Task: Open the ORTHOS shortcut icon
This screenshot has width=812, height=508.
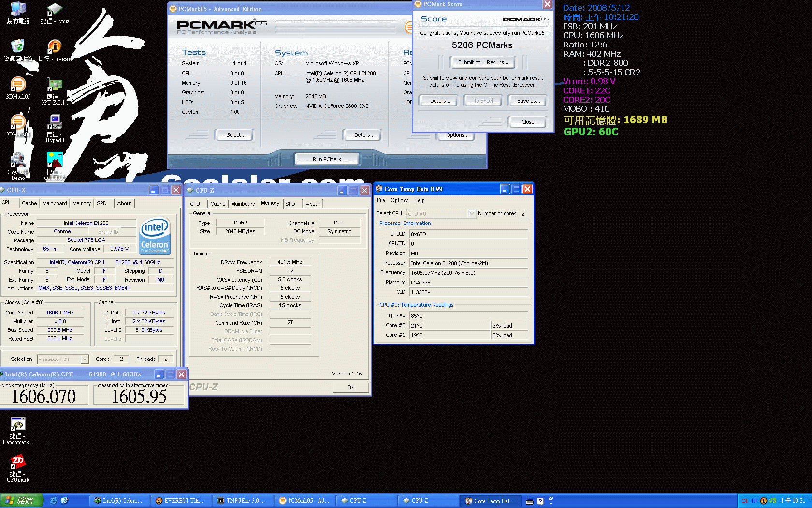Action: (55, 166)
